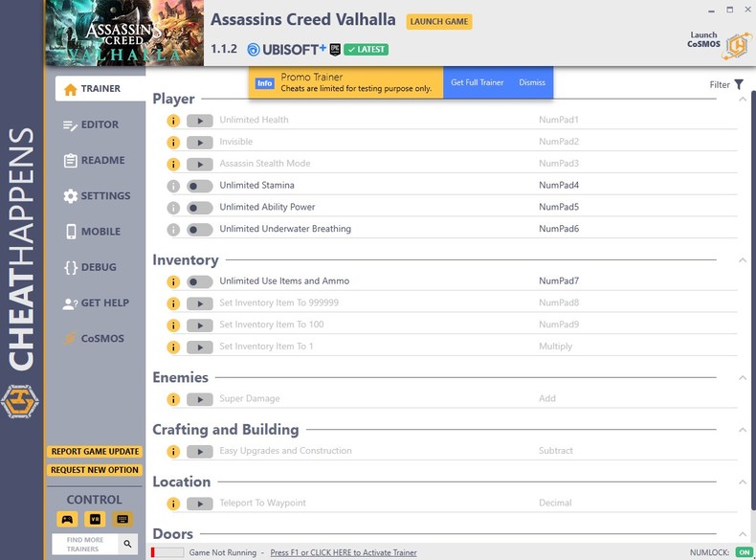Screen dimensions: 756x560
Task: Click info icon for Set Inventory Item To 999999
Action: tap(173, 303)
